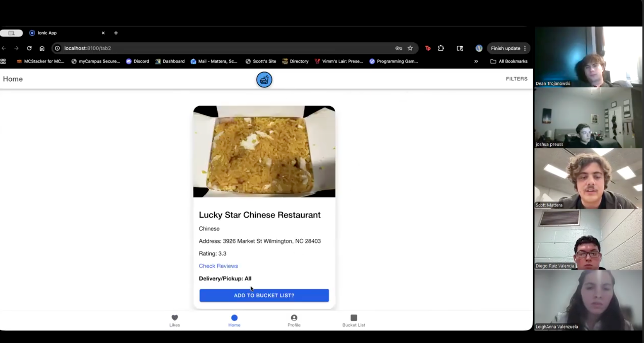Open the Discord bookmark
The image size is (644, 343).
pos(137,61)
